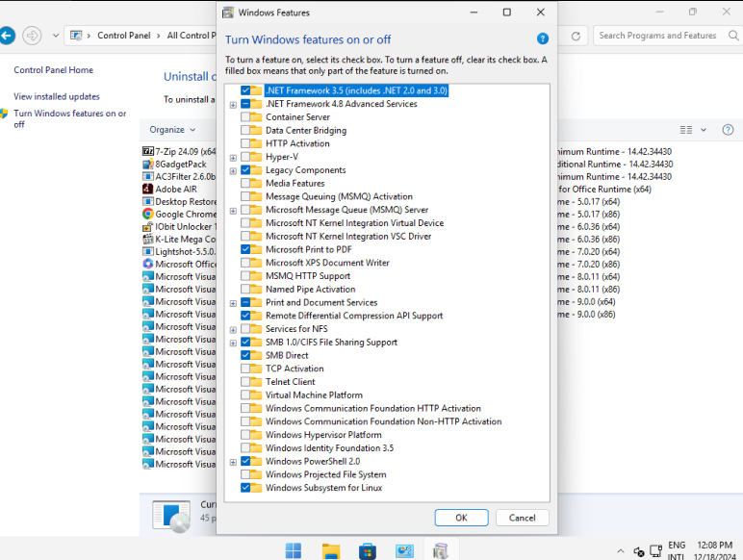This screenshot has height=560, width=743.
Task: Click the 7-Zip program icon in list
Action: [x=148, y=151]
